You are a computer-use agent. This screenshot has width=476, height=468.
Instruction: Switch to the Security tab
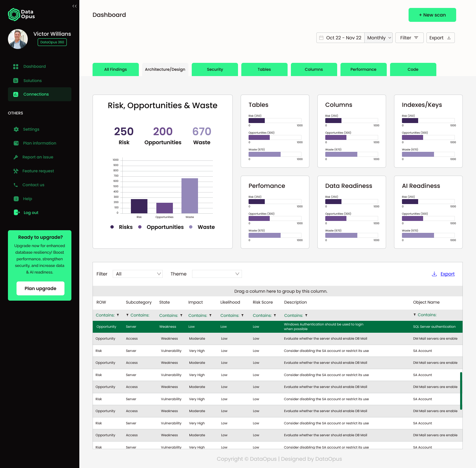pyautogui.click(x=215, y=69)
